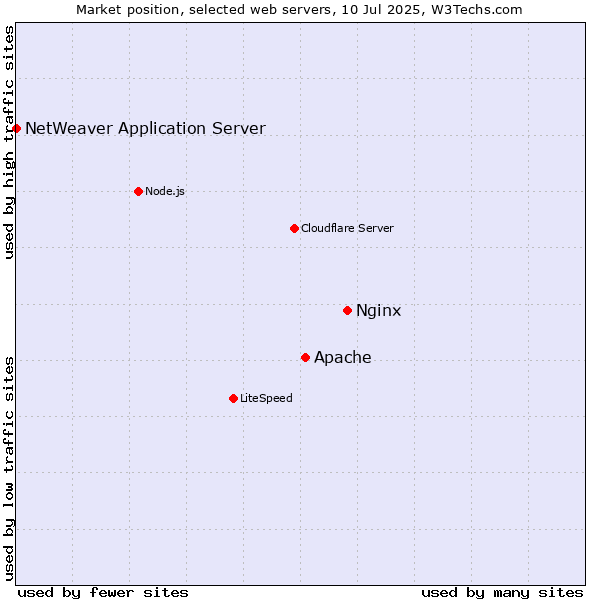Click the 'used by fewer sites' axis label
The width and height of the screenshot is (600, 600).
103,592
